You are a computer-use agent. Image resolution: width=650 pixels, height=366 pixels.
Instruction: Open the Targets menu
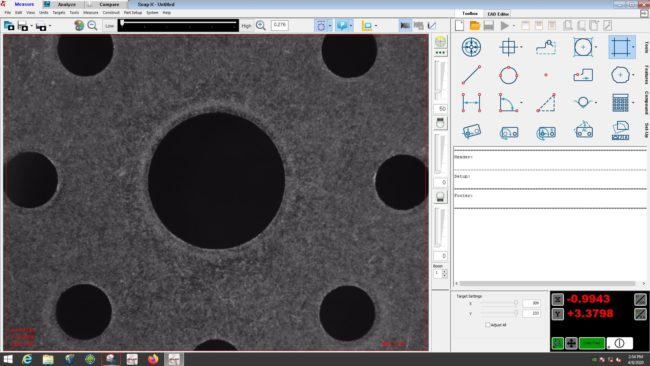pyautogui.click(x=58, y=13)
